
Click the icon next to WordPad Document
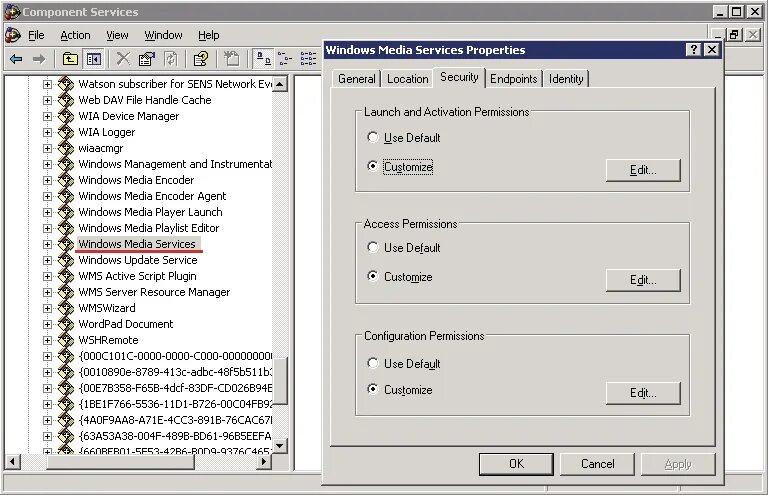[66, 324]
